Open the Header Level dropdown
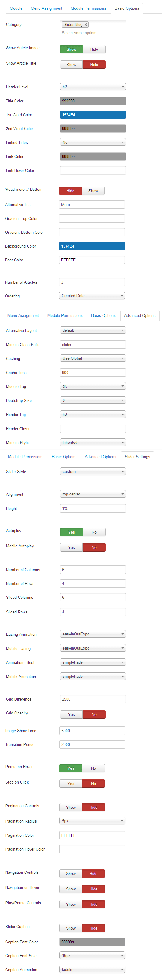 coord(93,87)
